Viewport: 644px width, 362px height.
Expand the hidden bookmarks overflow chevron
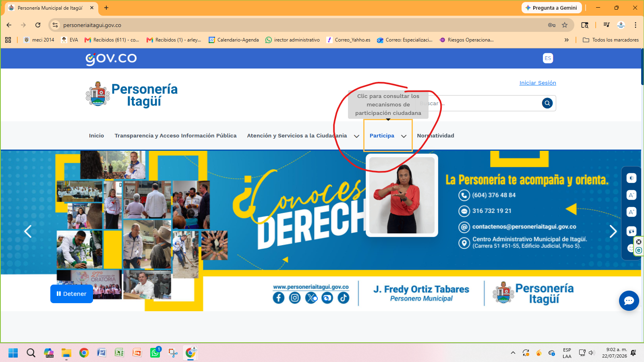coord(566,40)
